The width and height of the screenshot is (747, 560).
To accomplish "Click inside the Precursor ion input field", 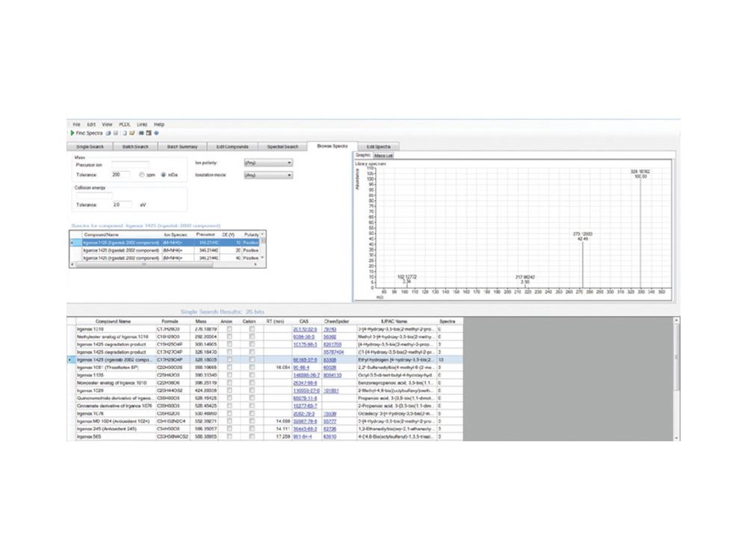I will point(130,164).
